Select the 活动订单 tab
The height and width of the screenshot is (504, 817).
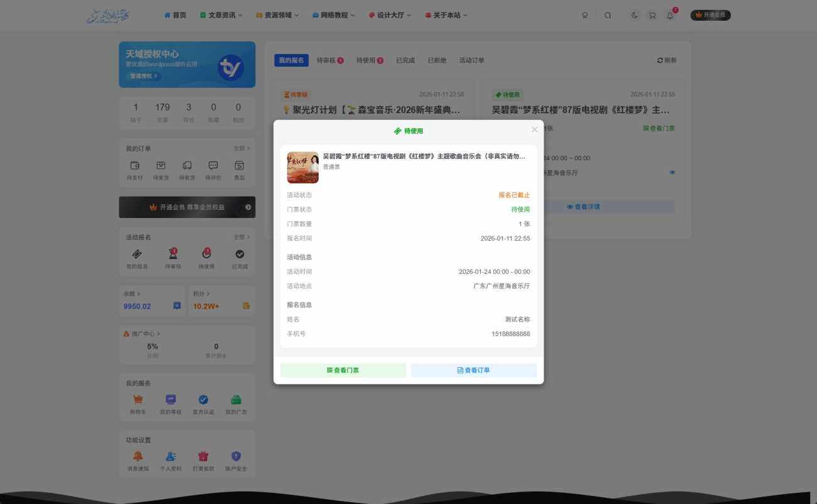click(x=471, y=60)
